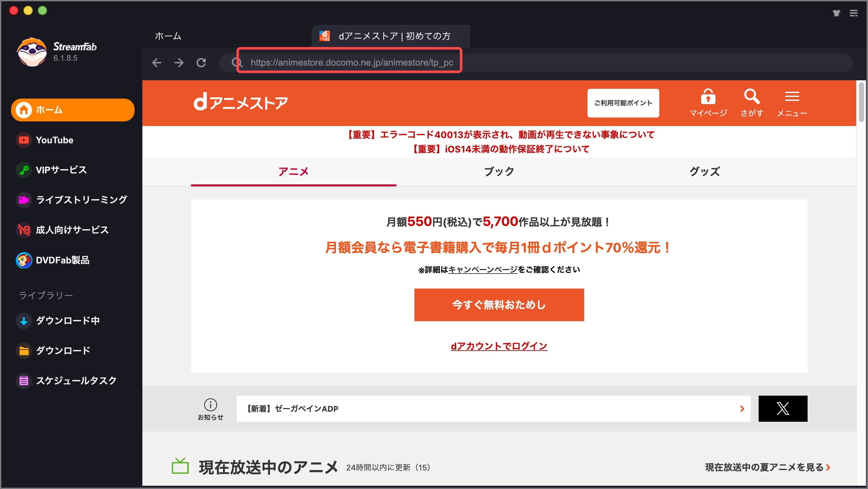
Task: Click the 月額550円 見放題 headline text
Action: (499, 222)
